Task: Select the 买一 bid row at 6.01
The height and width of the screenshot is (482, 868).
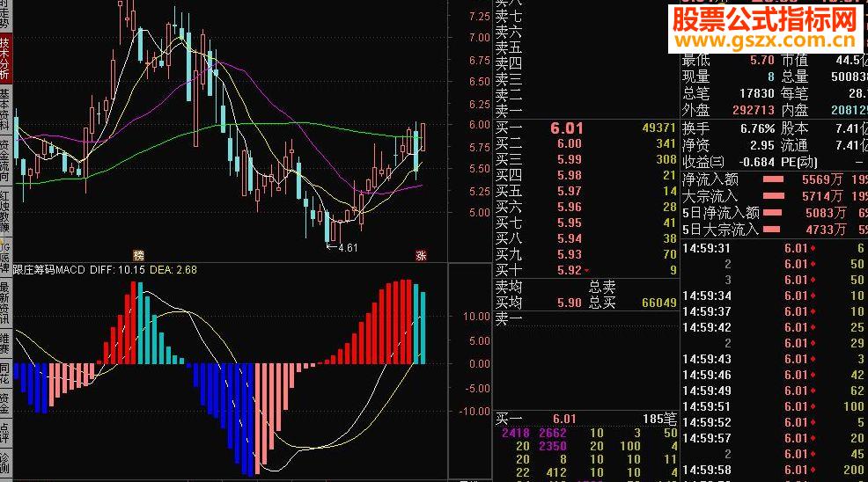Action: click(585, 128)
